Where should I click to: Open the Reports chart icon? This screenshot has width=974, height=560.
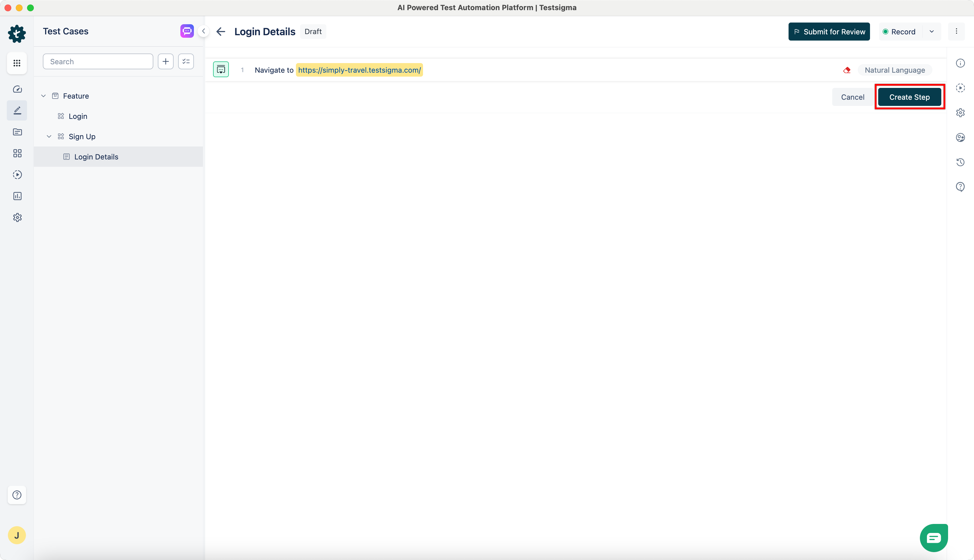pos(17,196)
